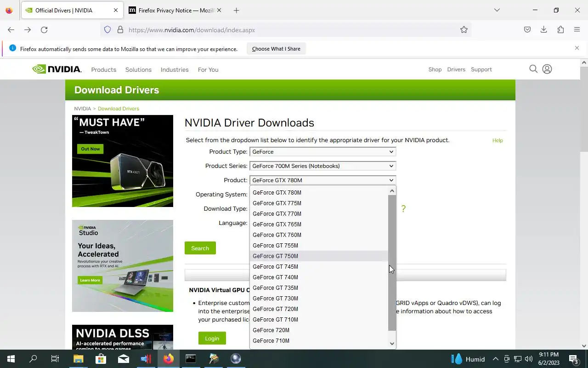Viewport: 588px width, 368px height.
Task: Open the Windows Start menu
Action: click(11, 359)
